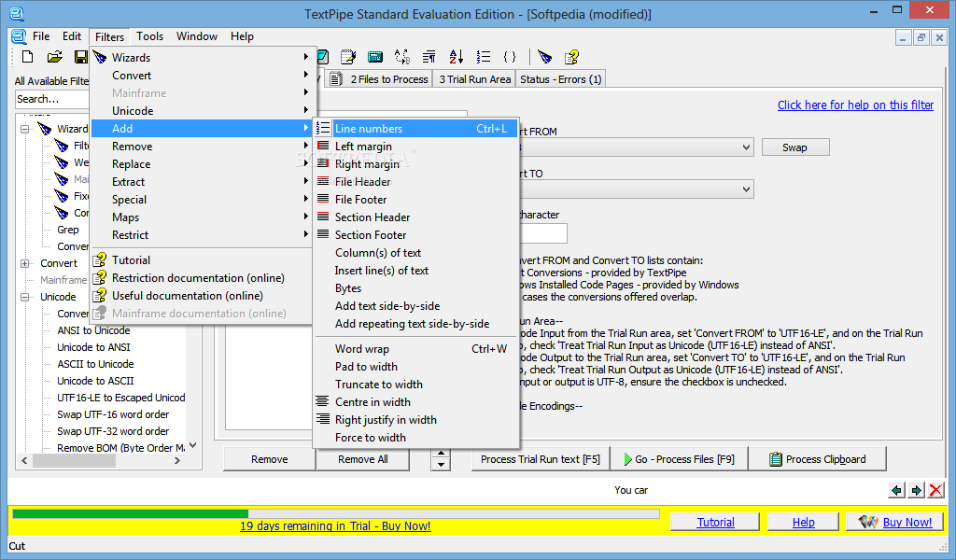The width and height of the screenshot is (956, 560).
Task: Click the teal keyboard toolbar icon
Action: (x=375, y=57)
